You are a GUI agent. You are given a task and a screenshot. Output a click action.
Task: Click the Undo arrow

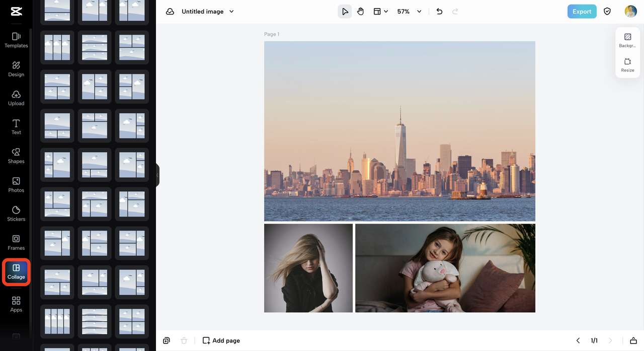coord(439,12)
